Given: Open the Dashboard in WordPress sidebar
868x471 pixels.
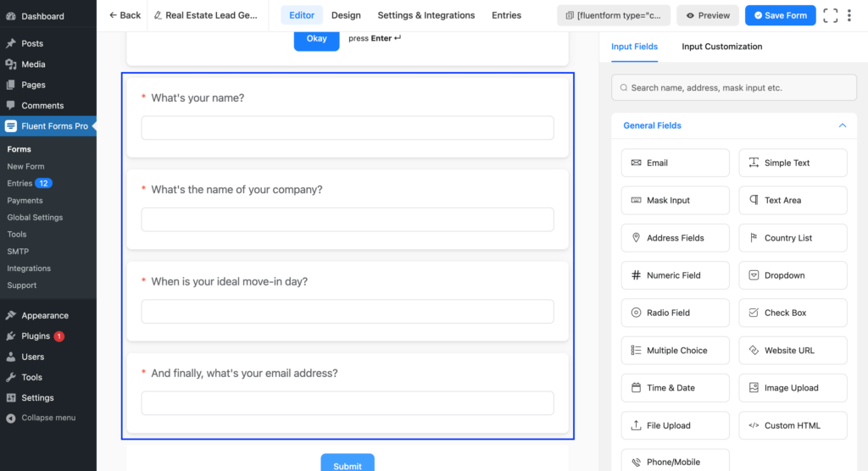Looking at the screenshot, I should point(48,16).
